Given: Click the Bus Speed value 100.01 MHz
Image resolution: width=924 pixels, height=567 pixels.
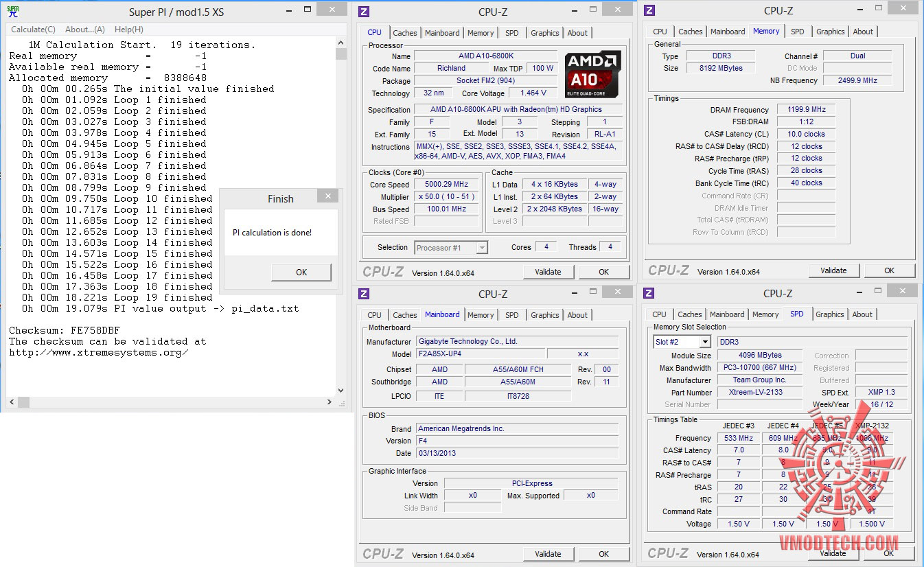Looking at the screenshot, I should [x=447, y=209].
